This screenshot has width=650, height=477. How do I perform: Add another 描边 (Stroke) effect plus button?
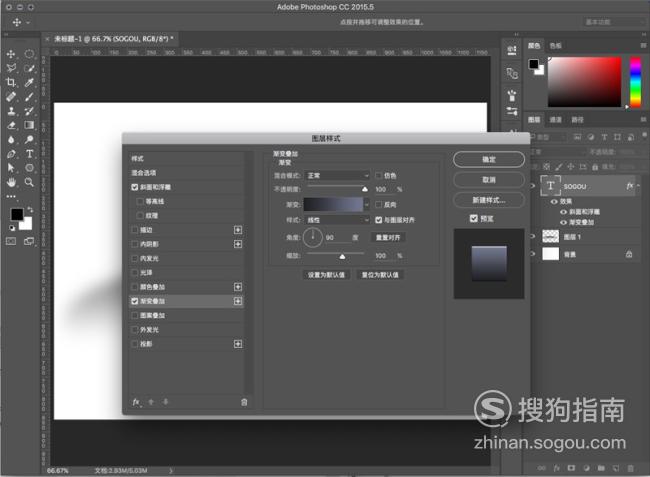tap(238, 230)
